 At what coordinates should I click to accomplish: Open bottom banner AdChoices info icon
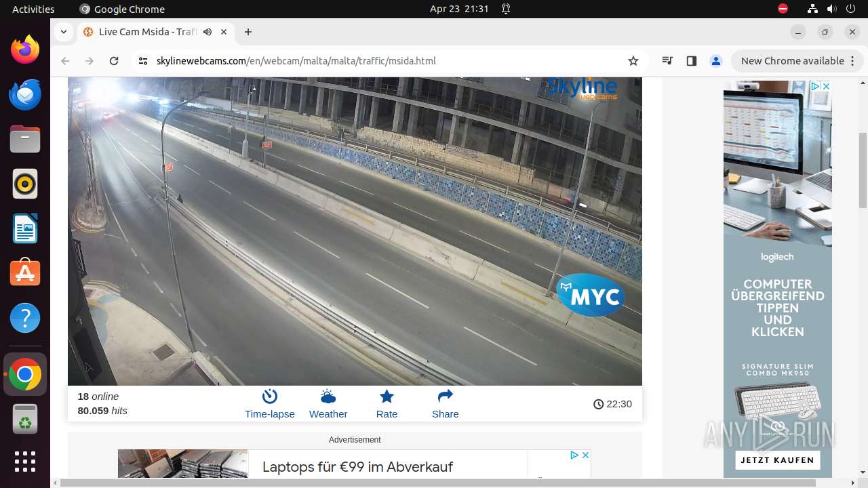click(574, 455)
